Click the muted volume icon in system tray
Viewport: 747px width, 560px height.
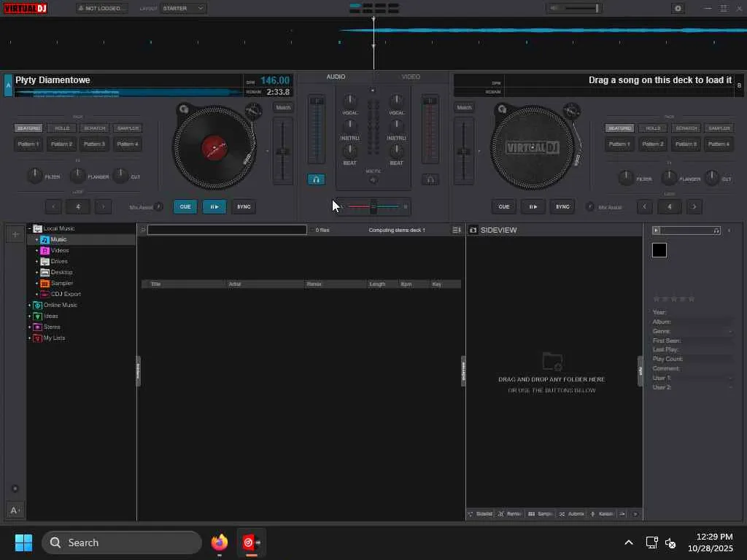pyautogui.click(x=671, y=542)
